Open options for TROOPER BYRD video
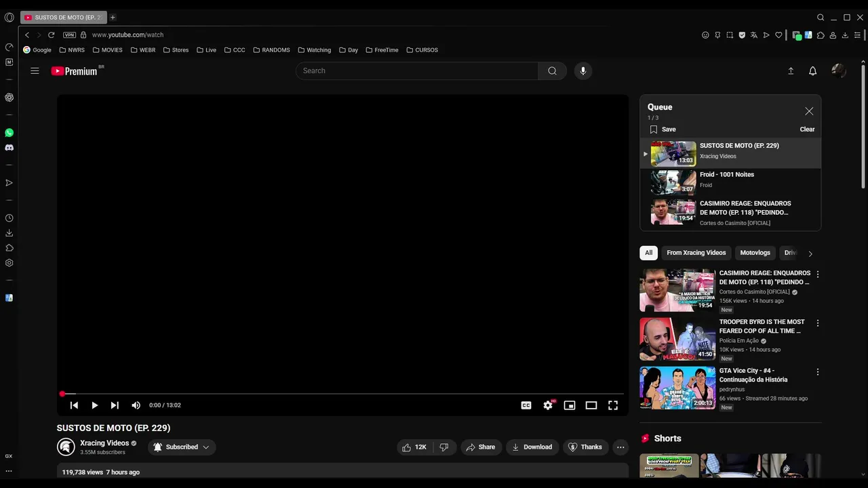Screen dimensions: 868x488 [817, 323]
